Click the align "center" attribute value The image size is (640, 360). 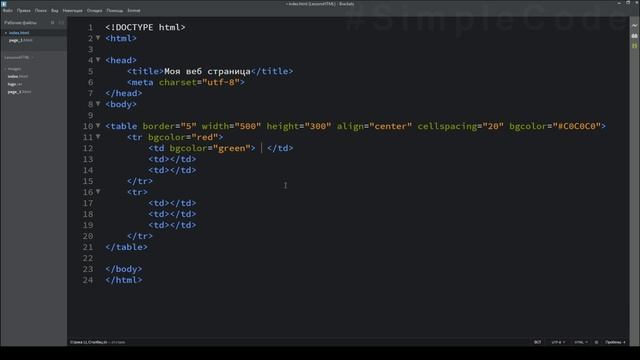click(391, 126)
